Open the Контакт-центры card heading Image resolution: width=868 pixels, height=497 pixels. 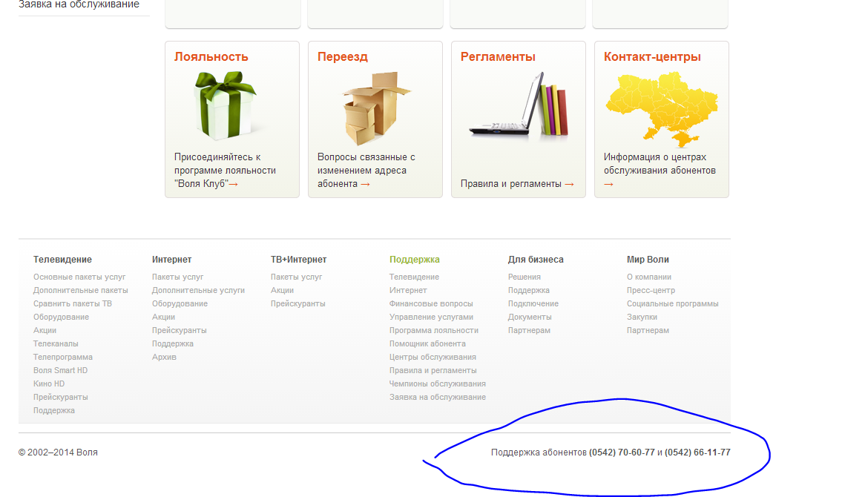(652, 57)
